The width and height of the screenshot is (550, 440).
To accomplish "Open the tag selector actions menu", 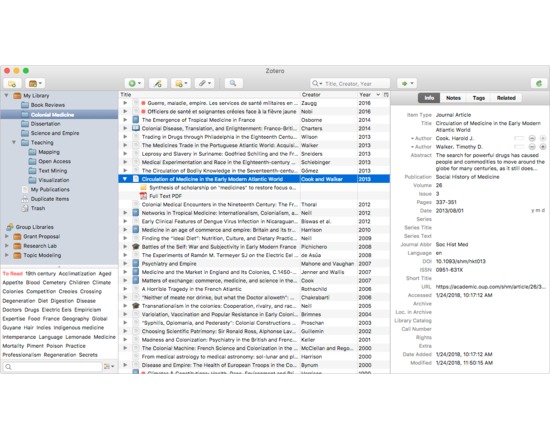I will pos(109,367).
